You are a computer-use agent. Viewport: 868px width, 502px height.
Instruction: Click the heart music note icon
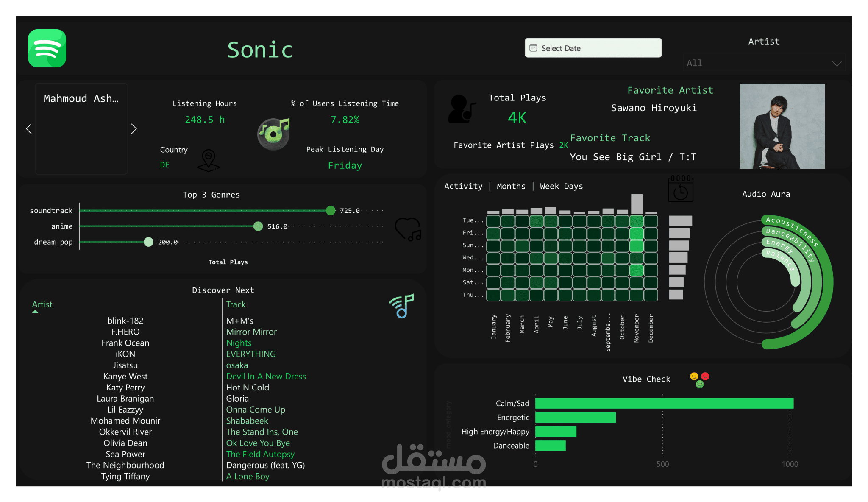(x=408, y=229)
